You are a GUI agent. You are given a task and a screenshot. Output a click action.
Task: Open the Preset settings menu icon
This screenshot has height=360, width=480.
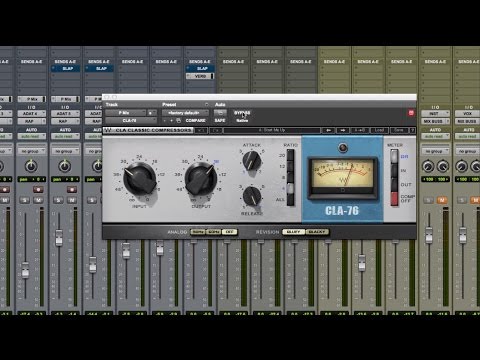pos(206,105)
